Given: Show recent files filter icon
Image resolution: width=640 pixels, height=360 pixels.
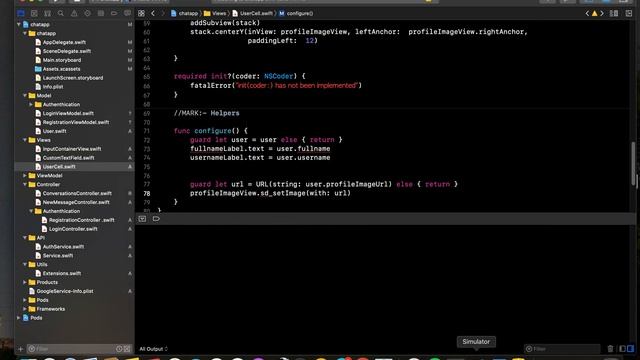Looking at the screenshot, I should point(119,349).
